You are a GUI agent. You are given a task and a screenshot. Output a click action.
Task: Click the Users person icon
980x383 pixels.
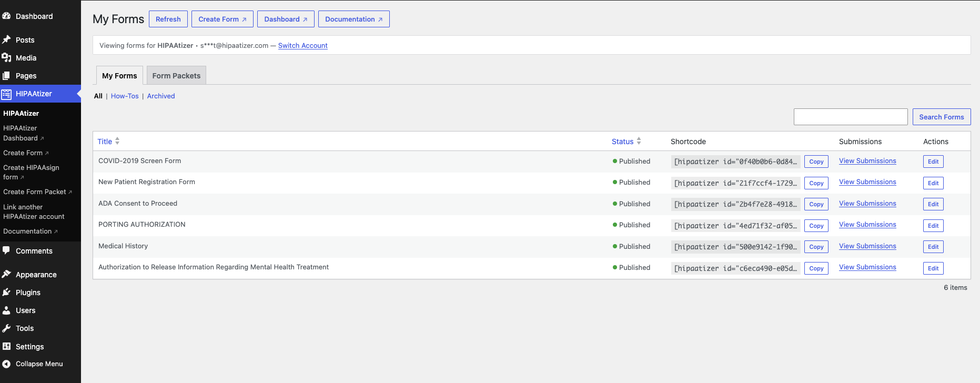[x=6, y=310]
